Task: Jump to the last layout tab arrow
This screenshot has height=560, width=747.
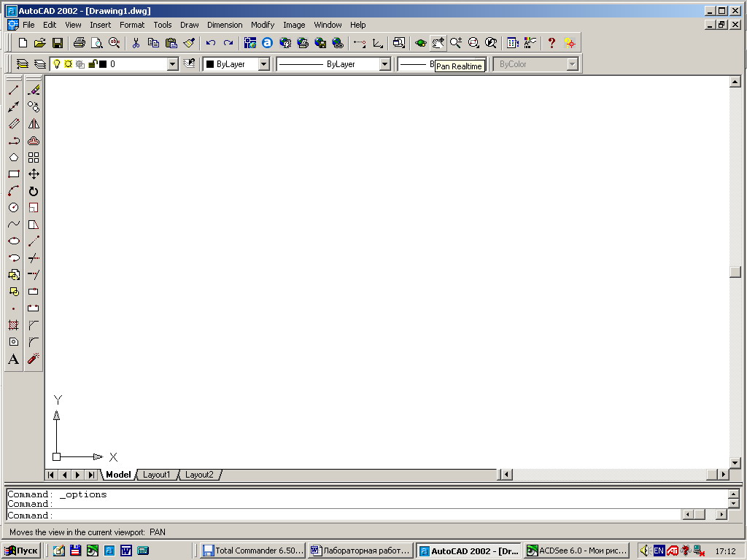Action: click(x=91, y=474)
